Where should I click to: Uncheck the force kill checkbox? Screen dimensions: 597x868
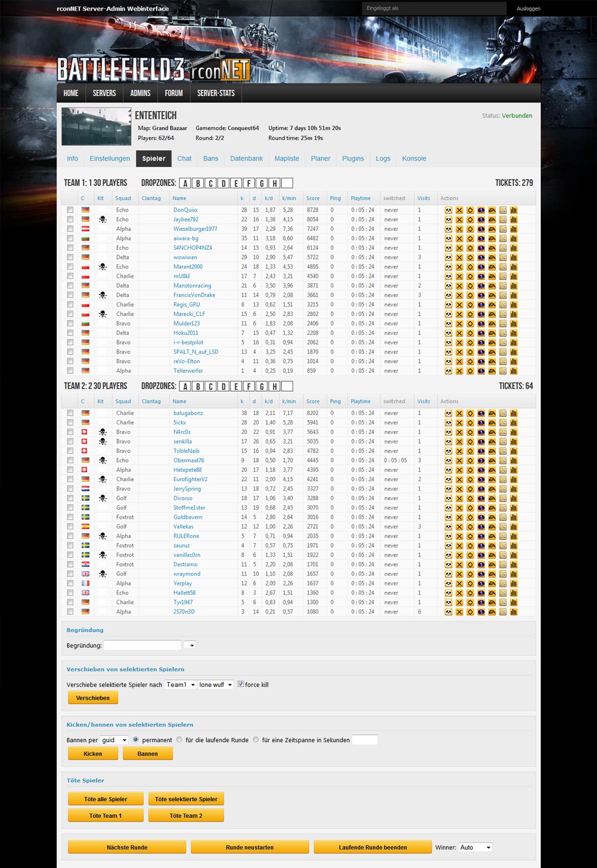[x=241, y=684]
